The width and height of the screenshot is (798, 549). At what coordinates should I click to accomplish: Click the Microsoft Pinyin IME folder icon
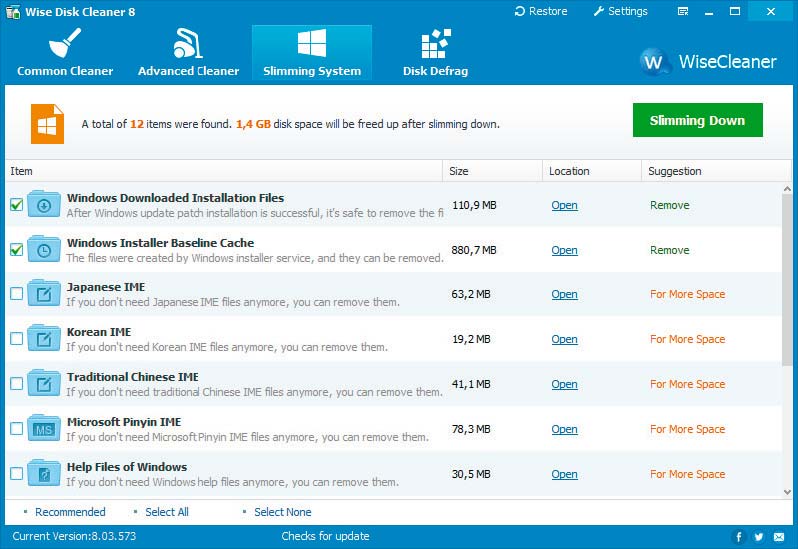pos(44,428)
